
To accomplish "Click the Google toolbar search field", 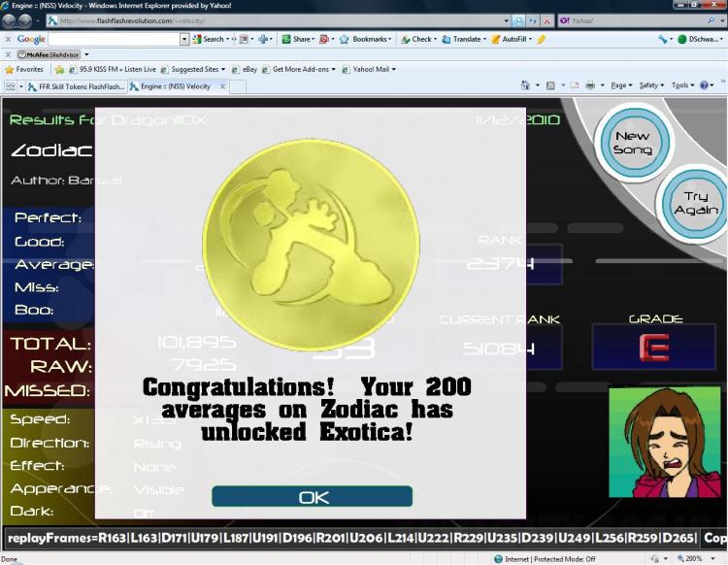I will pyautogui.click(x=114, y=40).
